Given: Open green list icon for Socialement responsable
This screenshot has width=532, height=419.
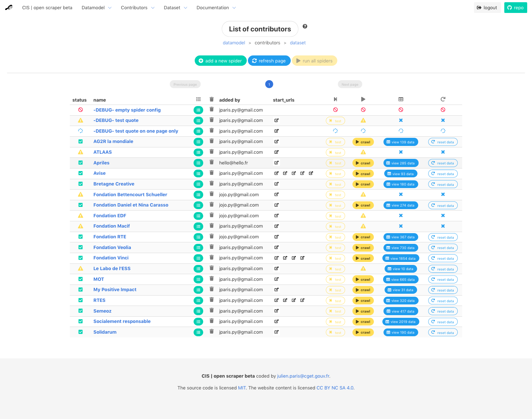Looking at the screenshot, I should pyautogui.click(x=198, y=322).
